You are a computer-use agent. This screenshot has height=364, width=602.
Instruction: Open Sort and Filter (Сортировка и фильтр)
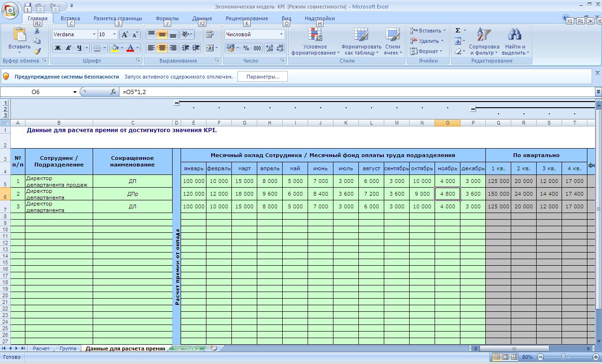(x=484, y=41)
